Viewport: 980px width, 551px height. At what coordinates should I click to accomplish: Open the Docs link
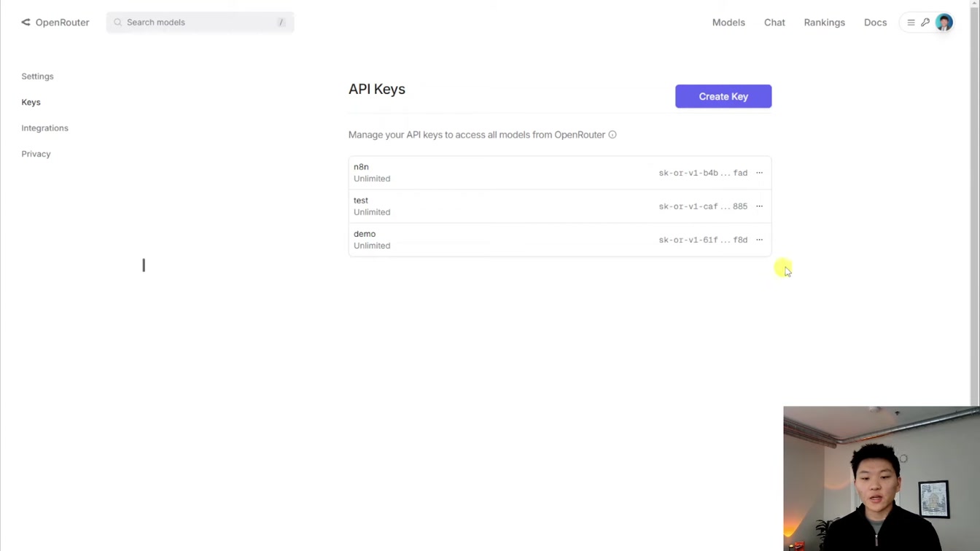coord(875,23)
